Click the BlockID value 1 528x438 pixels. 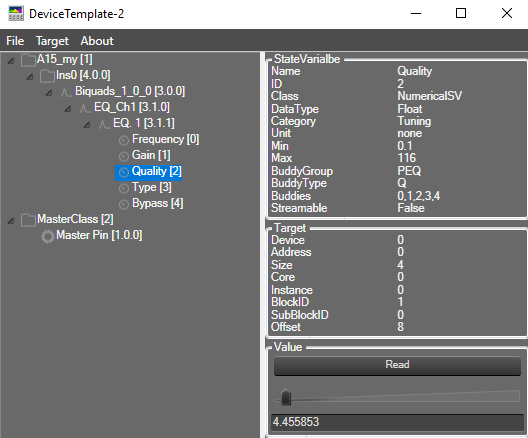click(x=400, y=302)
